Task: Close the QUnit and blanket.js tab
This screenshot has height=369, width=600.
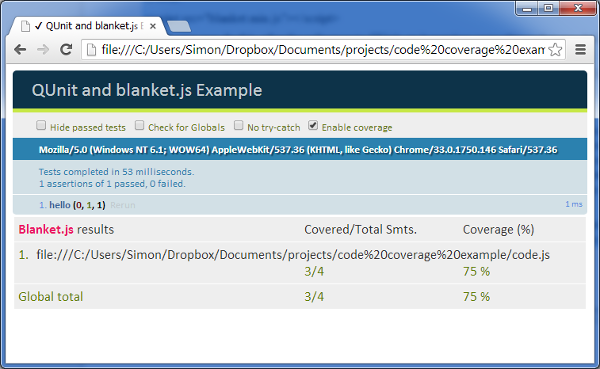Action: tap(153, 26)
